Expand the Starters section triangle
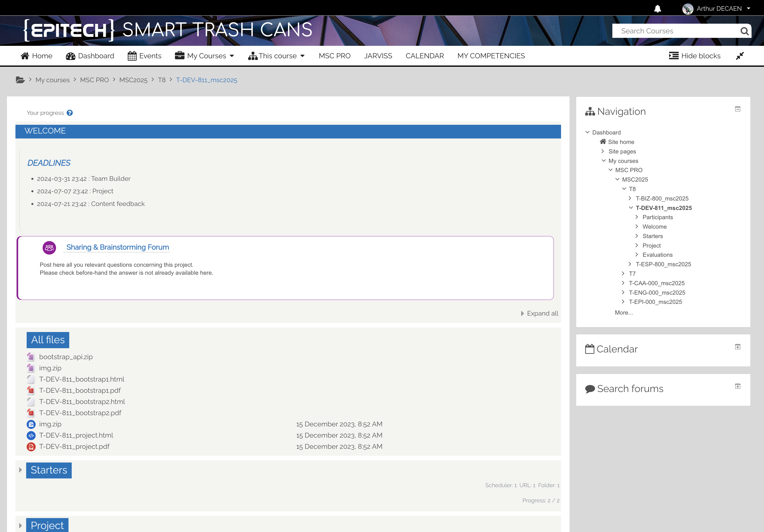The width and height of the screenshot is (764, 532). tap(20, 470)
